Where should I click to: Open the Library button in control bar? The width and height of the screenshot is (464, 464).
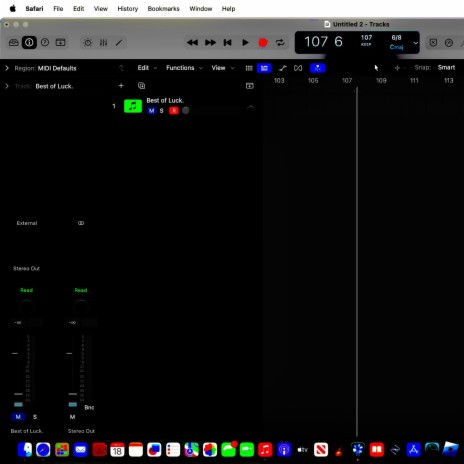click(x=14, y=42)
